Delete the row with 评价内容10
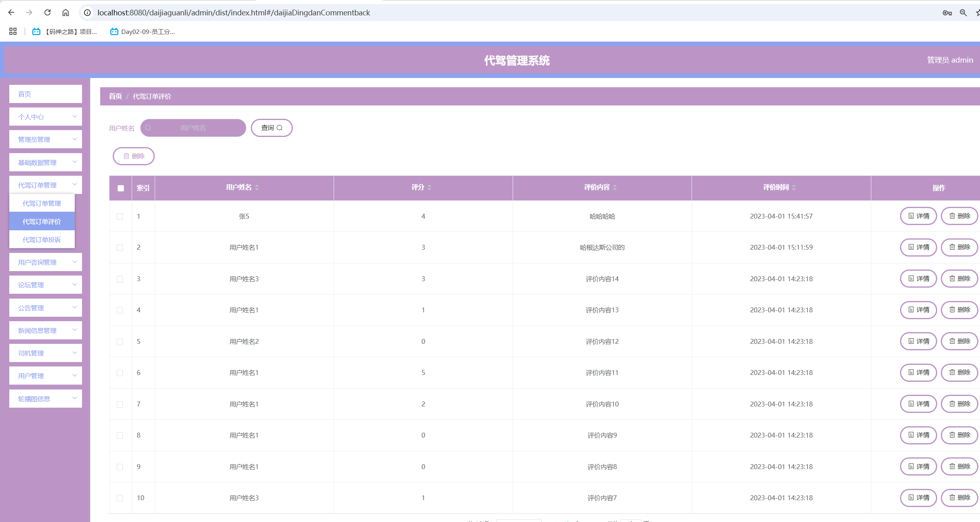The image size is (980, 522). tap(959, 404)
